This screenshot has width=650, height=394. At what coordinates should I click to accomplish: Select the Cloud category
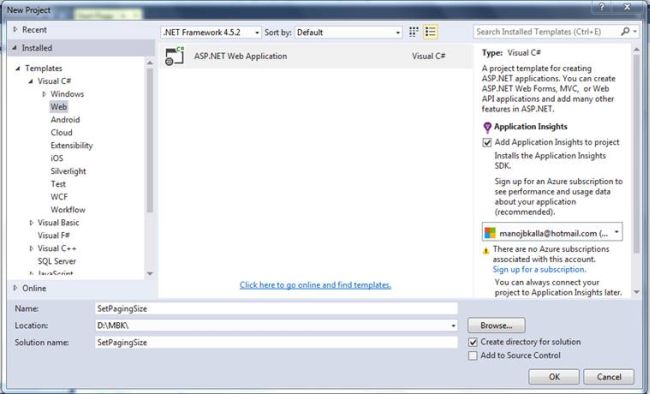61,133
